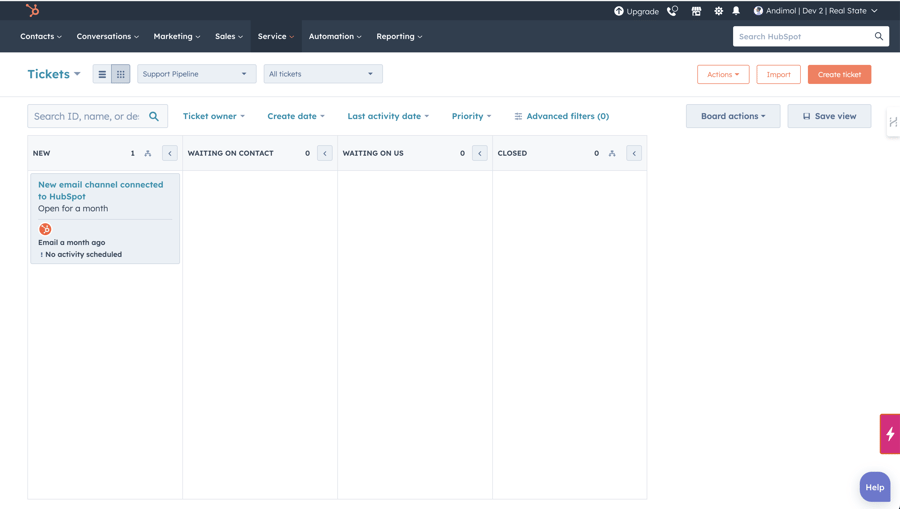This screenshot has height=509, width=900.
Task: Open the notifications bell
Action: point(736,11)
